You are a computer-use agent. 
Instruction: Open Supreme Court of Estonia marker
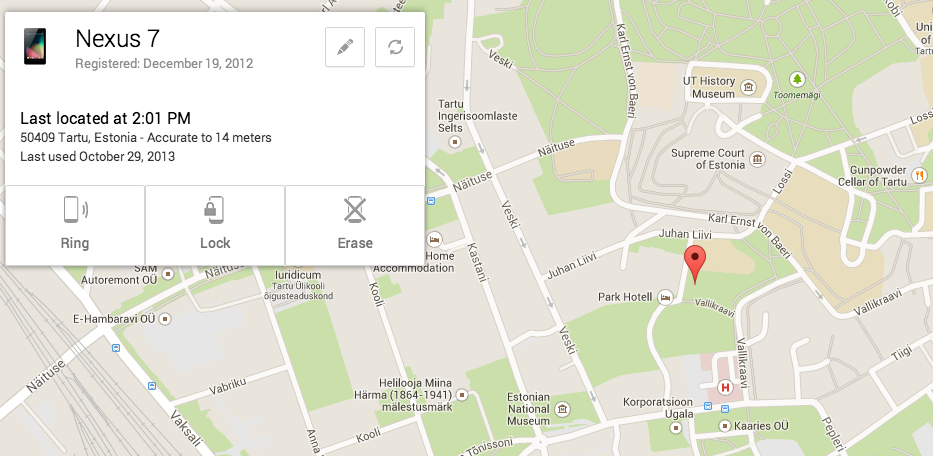[757, 159]
